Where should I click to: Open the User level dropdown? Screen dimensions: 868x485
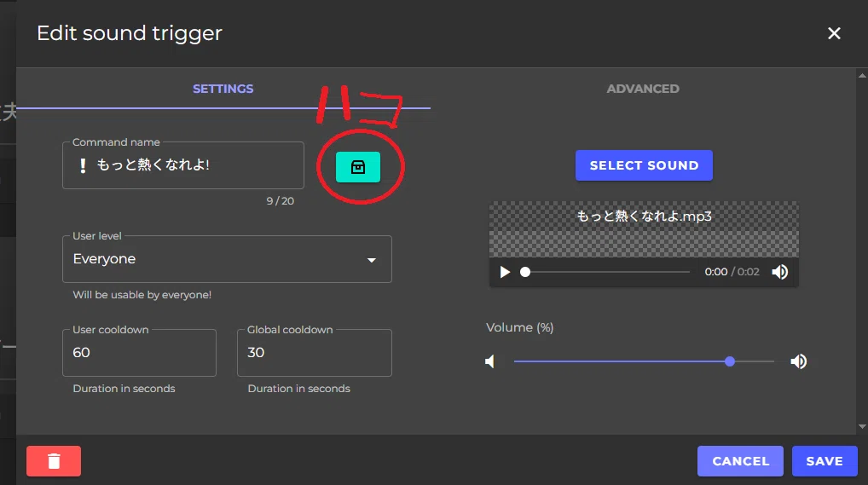227,259
